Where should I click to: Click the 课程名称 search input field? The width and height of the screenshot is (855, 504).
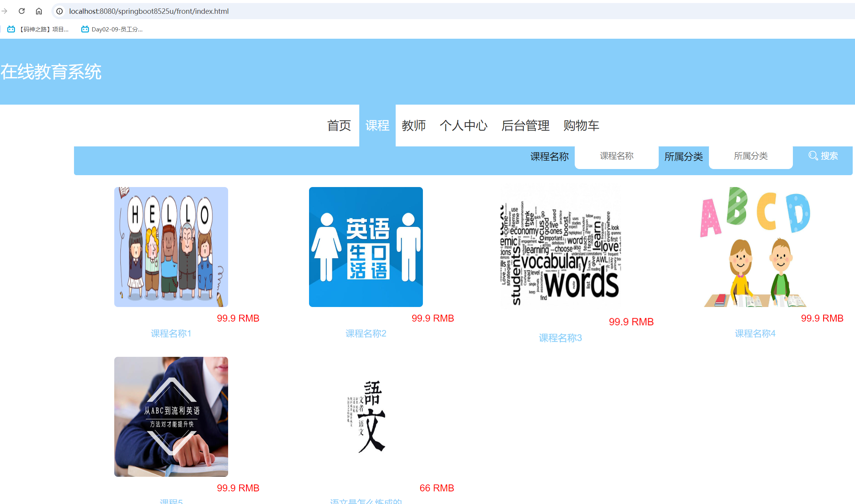coord(616,156)
